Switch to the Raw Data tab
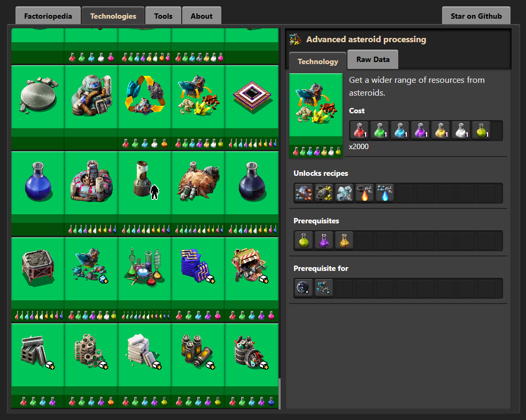The image size is (526, 420). tap(373, 59)
